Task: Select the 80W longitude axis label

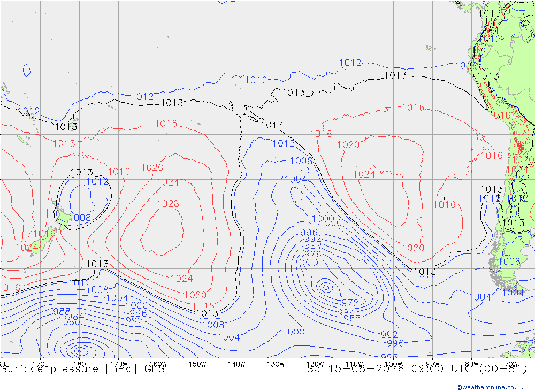Action: point(472,364)
